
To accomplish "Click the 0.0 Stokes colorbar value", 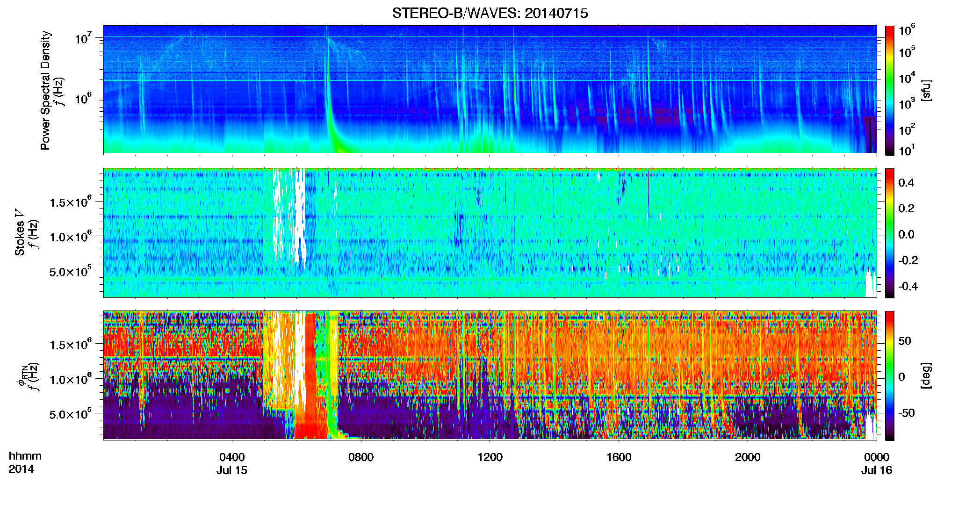I will coord(906,234).
